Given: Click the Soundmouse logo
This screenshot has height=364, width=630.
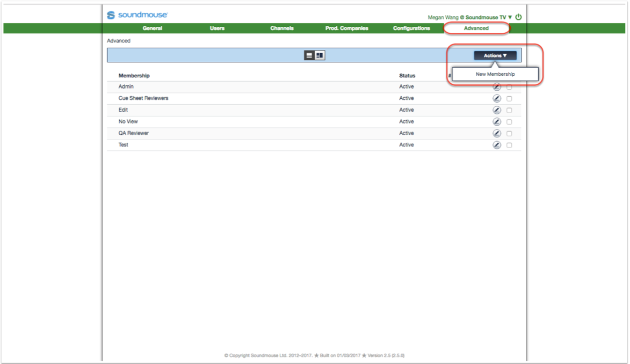Looking at the screenshot, I should (137, 15).
